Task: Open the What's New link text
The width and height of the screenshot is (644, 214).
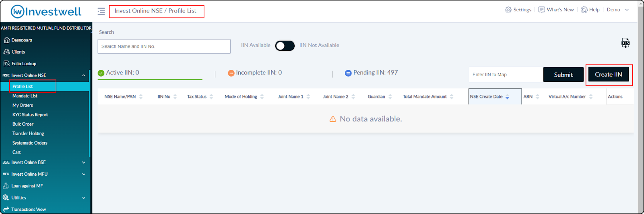Action: tap(560, 10)
